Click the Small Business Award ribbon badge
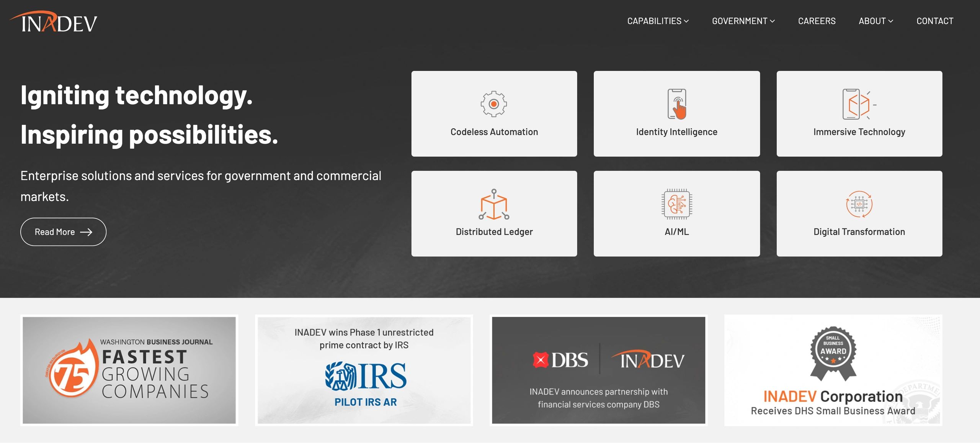The width and height of the screenshot is (980, 444). (x=833, y=354)
